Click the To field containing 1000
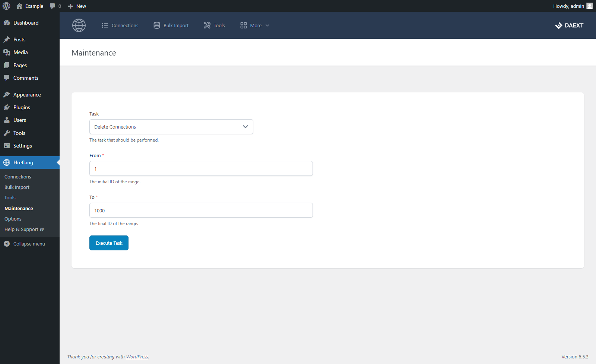Image resolution: width=596 pixels, height=364 pixels. click(201, 210)
